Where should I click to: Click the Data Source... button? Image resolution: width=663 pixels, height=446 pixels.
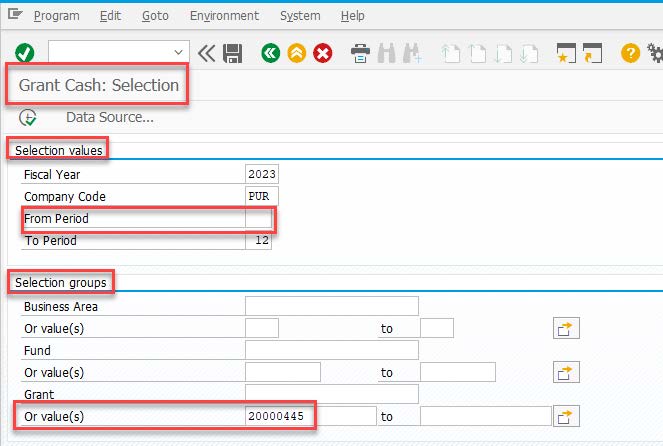110,117
